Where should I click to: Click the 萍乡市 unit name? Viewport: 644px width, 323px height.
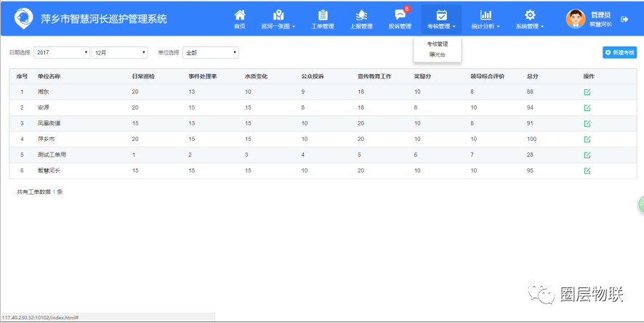coord(46,139)
